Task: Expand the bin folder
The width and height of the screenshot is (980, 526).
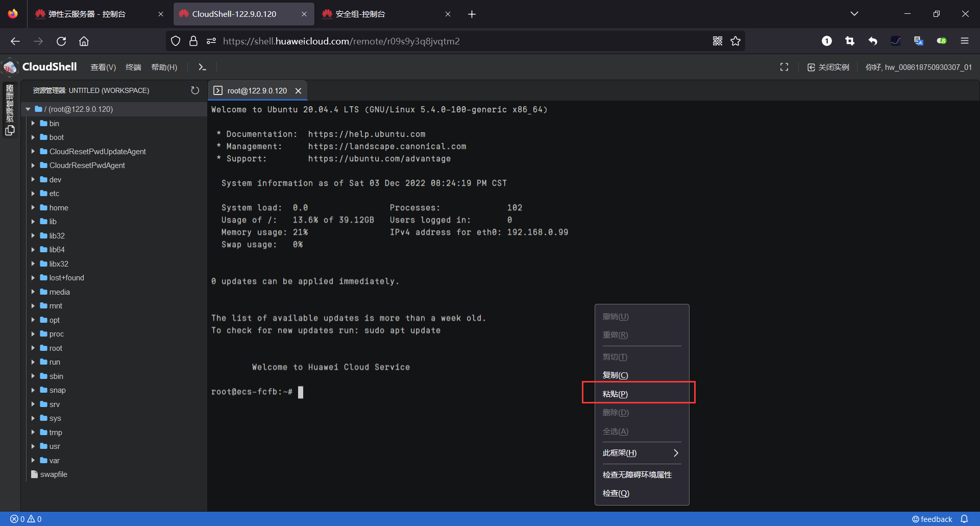Action: (x=33, y=124)
